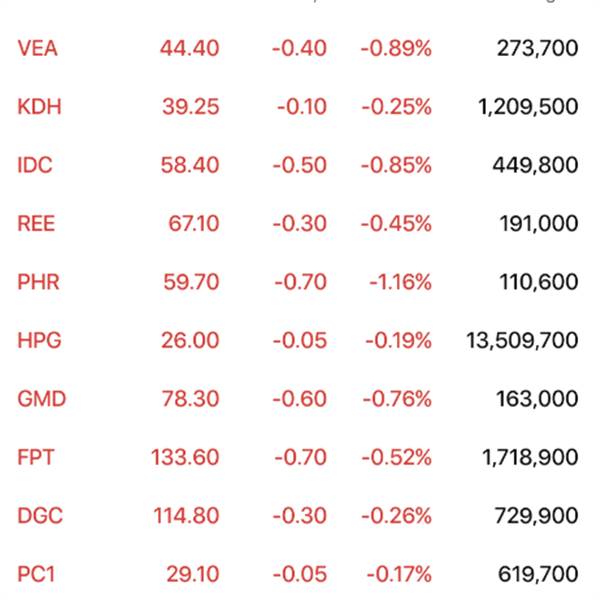Image resolution: width=600 pixels, height=600 pixels.
Task: Open the REE ticker details
Action: (x=36, y=223)
